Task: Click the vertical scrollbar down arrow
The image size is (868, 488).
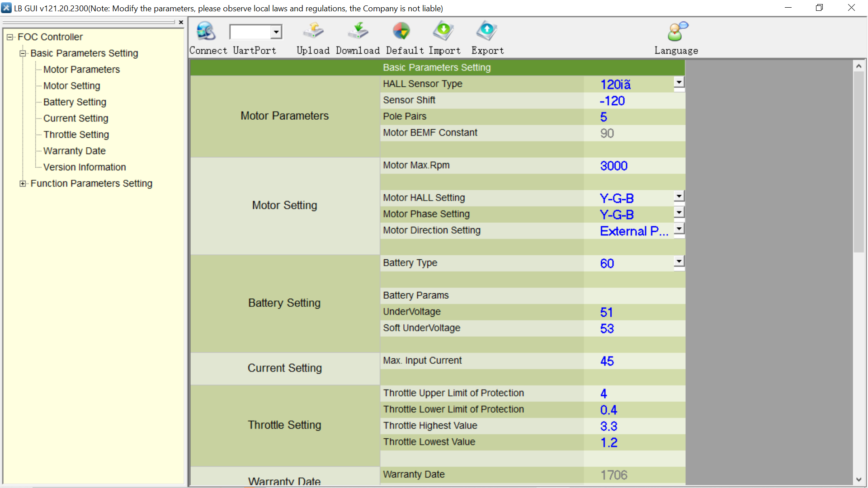Action: 859,480
